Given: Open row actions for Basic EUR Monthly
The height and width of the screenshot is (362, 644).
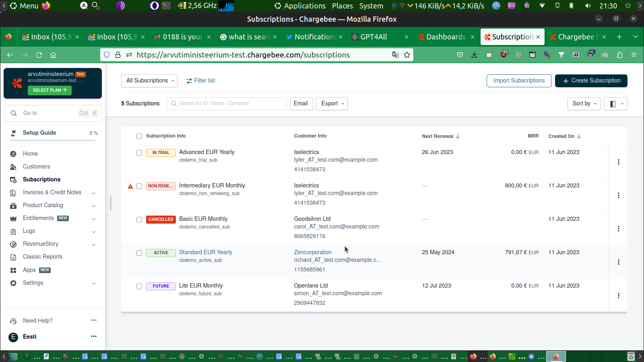Looking at the screenshot, I should pyautogui.click(x=619, y=229).
